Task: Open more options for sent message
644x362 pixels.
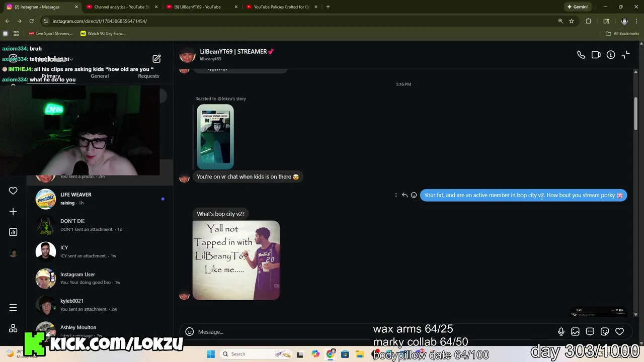Action: [396, 195]
